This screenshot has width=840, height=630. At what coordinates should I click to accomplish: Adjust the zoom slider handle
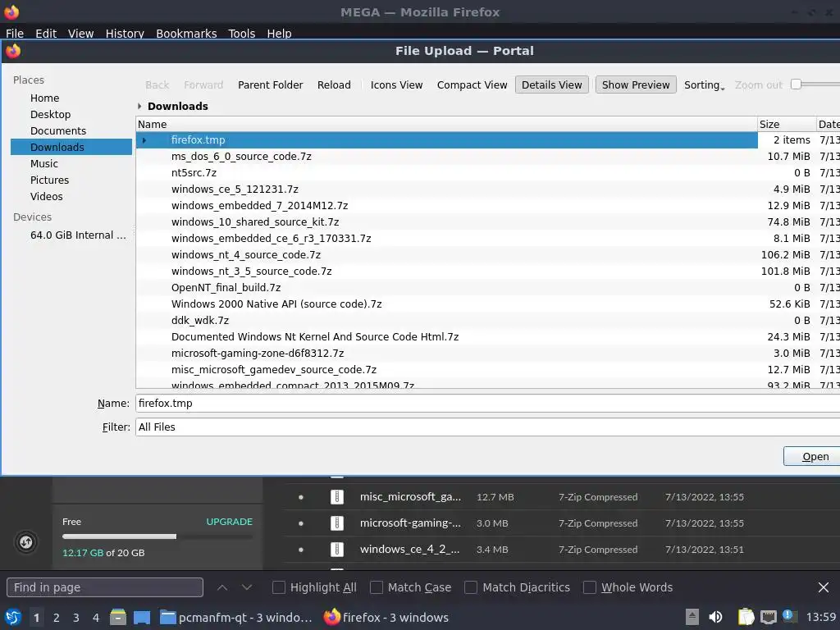pos(796,84)
